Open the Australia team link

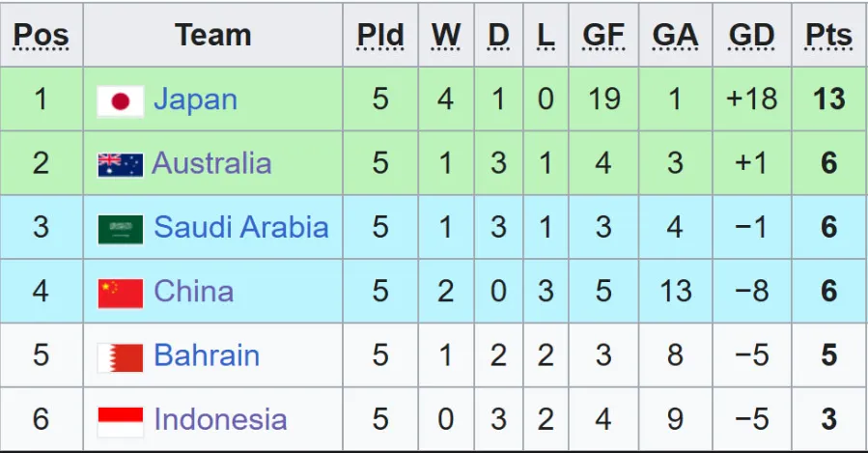(x=211, y=163)
